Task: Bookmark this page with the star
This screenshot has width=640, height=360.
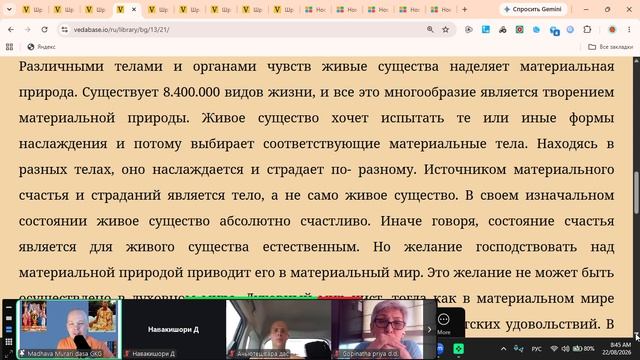Action: 446,29
